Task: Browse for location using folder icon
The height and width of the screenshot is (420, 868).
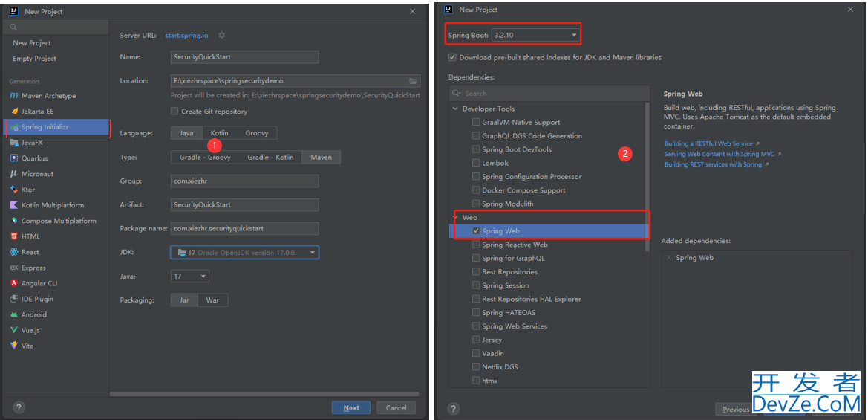Action: pos(413,81)
